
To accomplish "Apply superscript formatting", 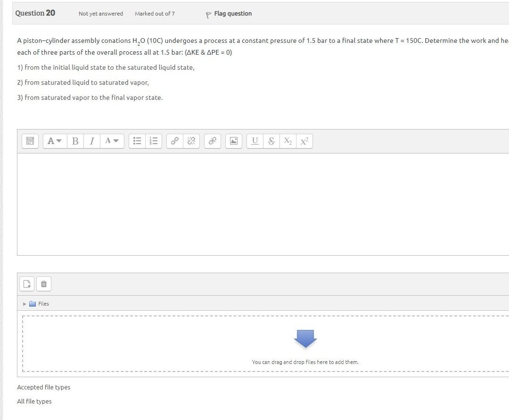I will click(304, 141).
